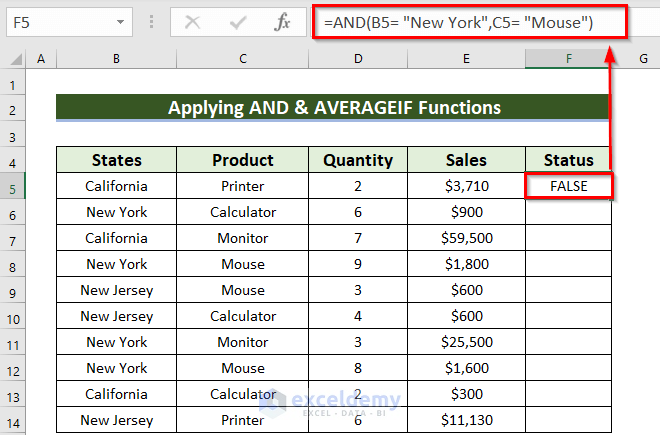Click the $300 sales cell
660x435 pixels.
pos(466,394)
